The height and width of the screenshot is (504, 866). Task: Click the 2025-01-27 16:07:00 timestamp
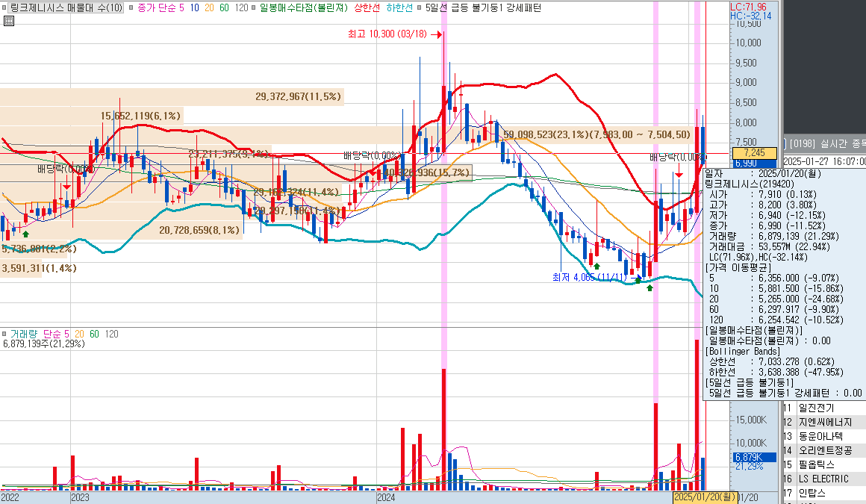[x=825, y=161]
